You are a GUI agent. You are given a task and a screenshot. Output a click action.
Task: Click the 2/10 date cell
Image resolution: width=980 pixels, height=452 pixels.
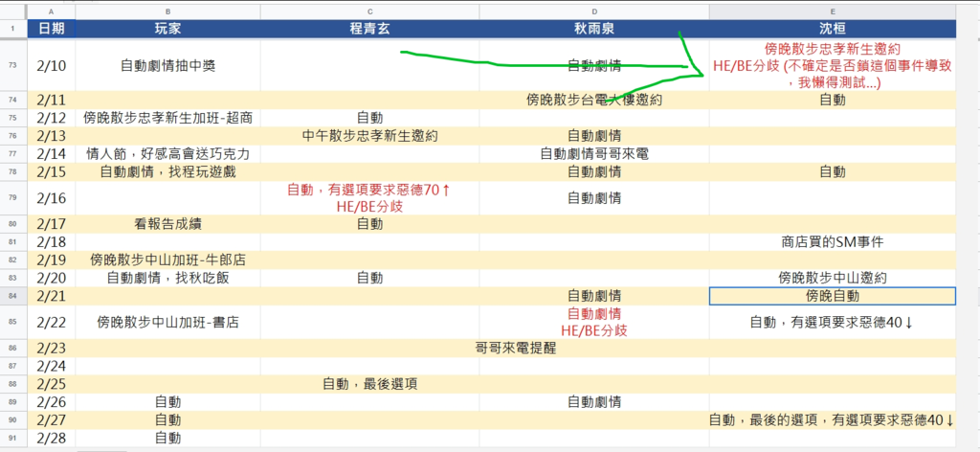tap(52, 66)
